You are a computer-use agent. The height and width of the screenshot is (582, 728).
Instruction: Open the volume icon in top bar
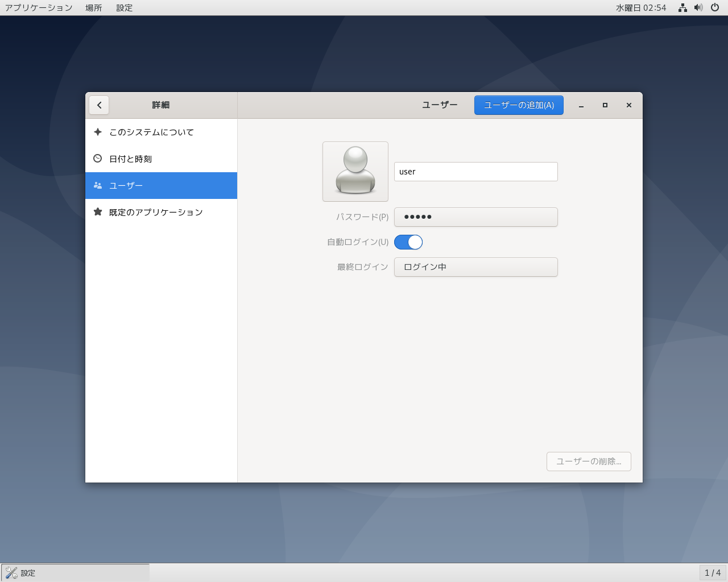pyautogui.click(x=698, y=8)
